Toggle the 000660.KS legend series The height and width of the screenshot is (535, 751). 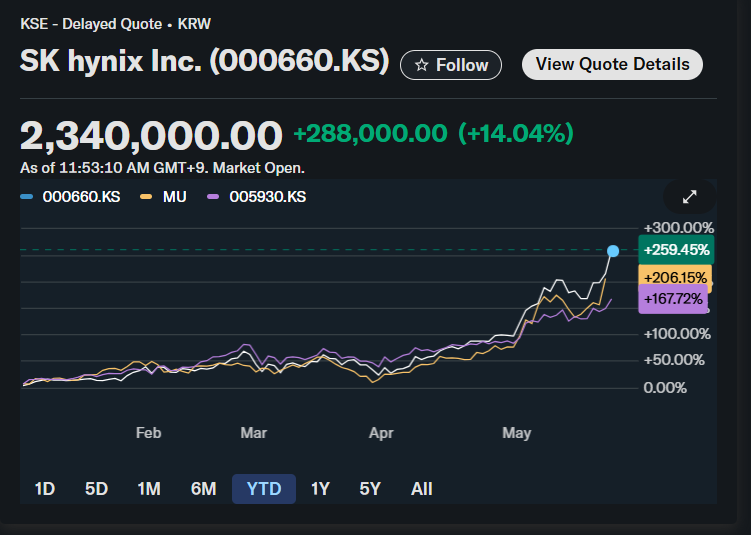[x=70, y=197]
